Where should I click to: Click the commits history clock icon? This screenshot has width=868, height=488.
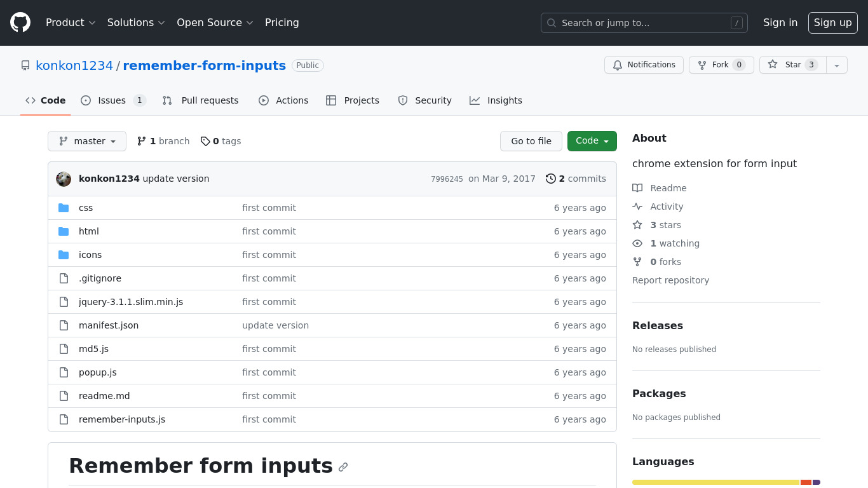[551, 179]
